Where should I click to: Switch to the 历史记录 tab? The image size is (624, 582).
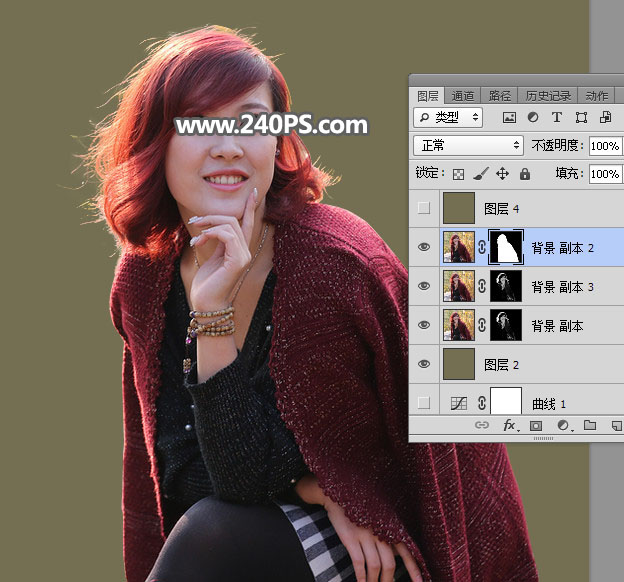click(548, 96)
